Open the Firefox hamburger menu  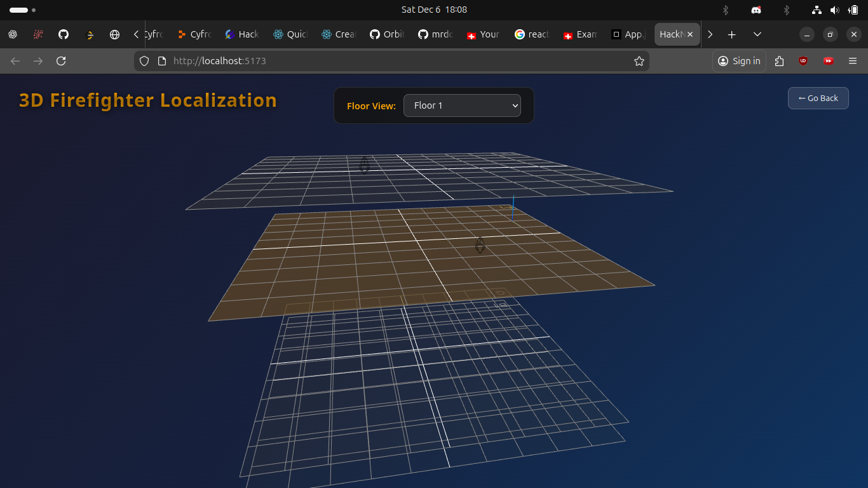pos(852,61)
